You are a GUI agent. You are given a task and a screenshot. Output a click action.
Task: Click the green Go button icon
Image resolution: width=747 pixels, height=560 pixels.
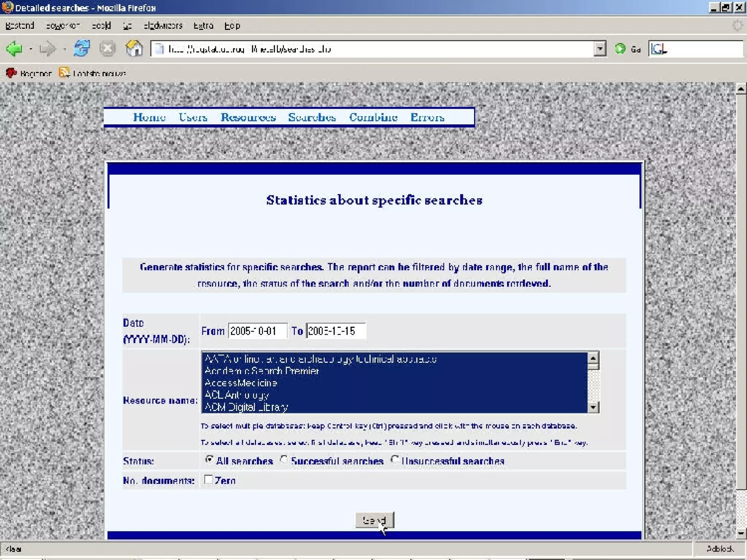[x=620, y=48]
